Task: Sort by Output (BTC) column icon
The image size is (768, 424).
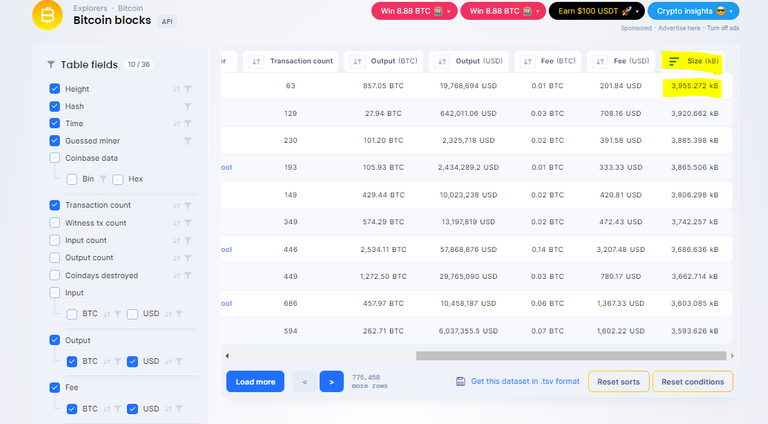Action: pos(357,62)
